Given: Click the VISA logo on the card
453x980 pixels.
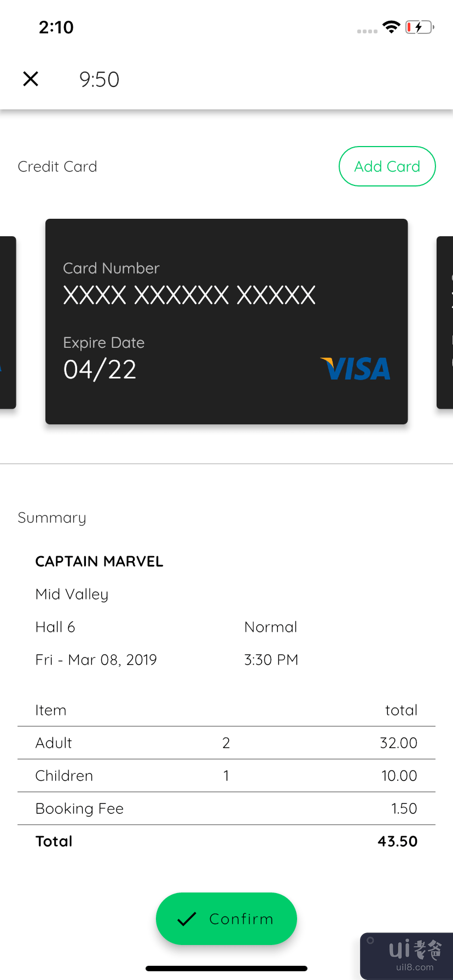Looking at the screenshot, I should point(356,369).
